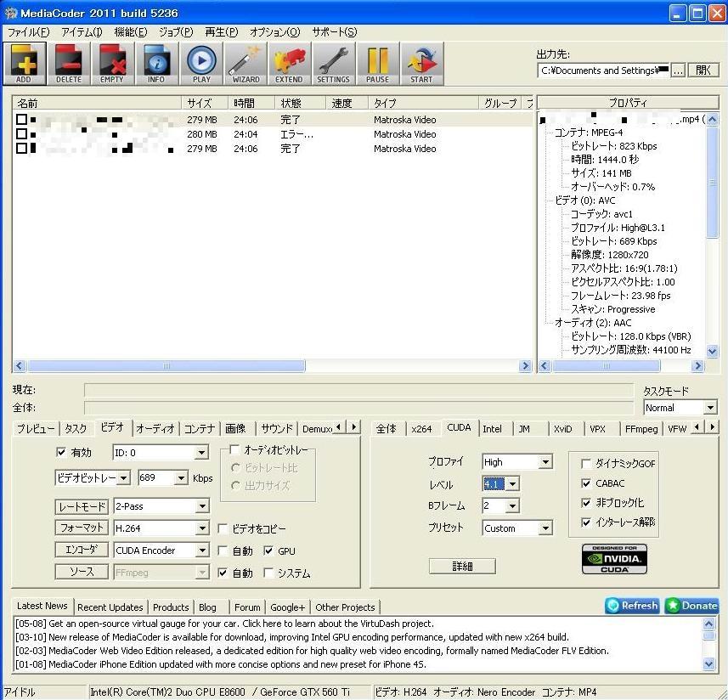Open the EXTEND puzzle icon
Image resolution: width=728 pixels, height=700 pixels.
coord(289,64)
